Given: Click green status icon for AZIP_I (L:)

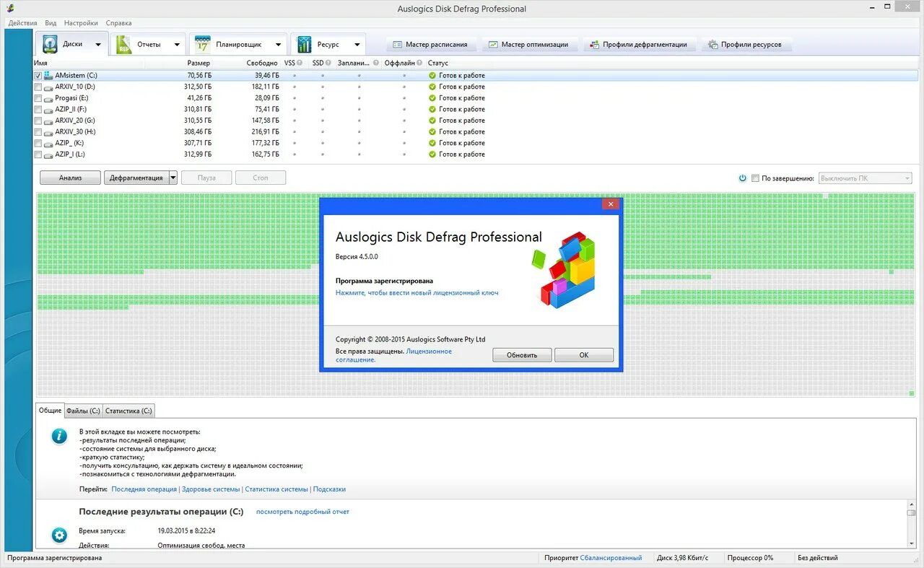Looking at the screenshot, I should pyautogui.click(x=432, y=154).
